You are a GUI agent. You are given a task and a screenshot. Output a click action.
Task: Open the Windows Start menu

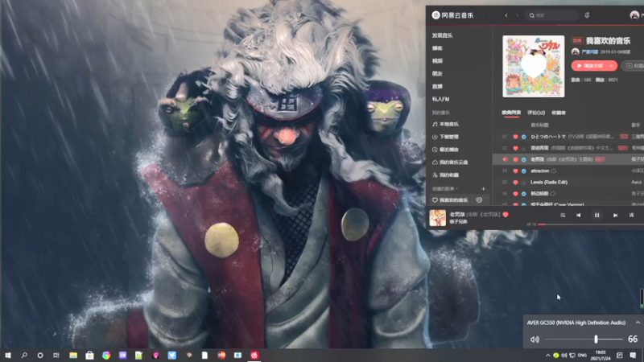pyautogui.click(x=8, y=355)
